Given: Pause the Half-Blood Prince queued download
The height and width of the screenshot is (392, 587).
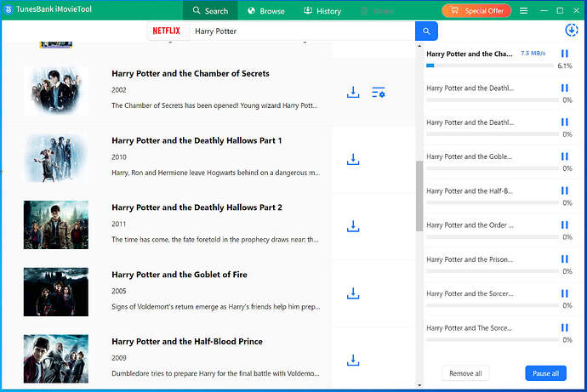Looking at the screenshot, I should (565, 190).
